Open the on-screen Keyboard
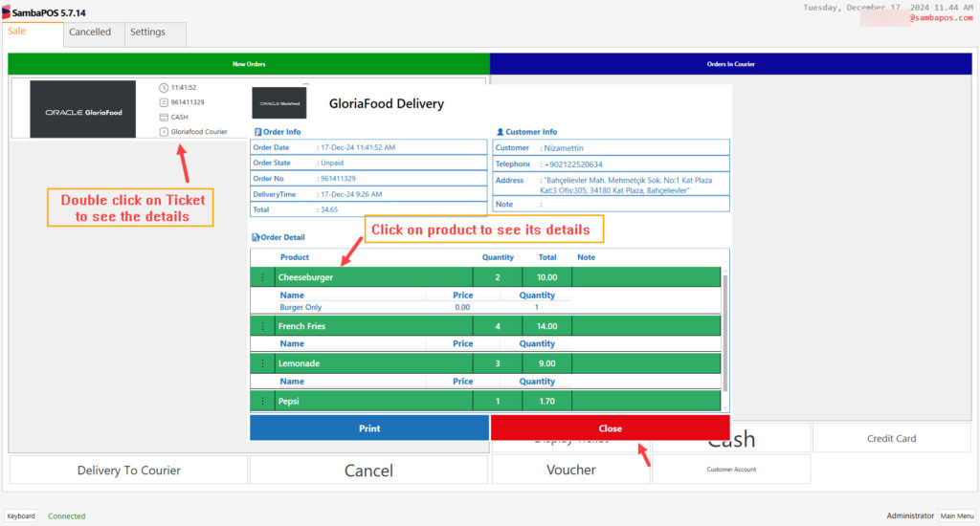 (x=21, y=516)
